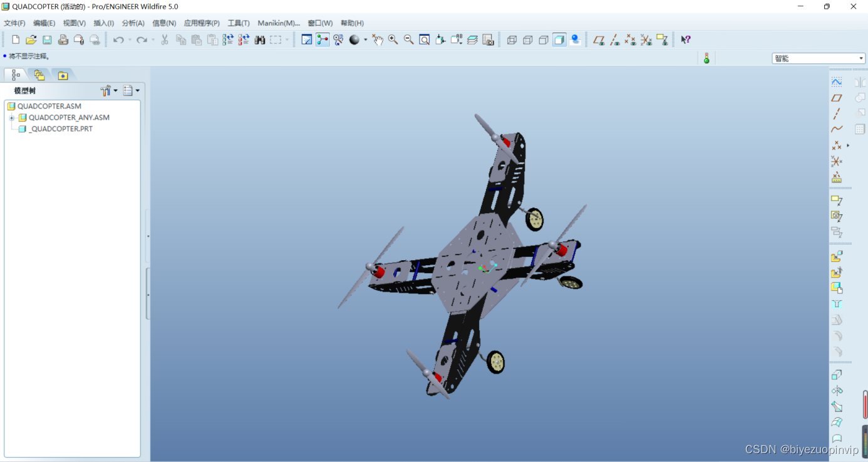This screenshot has width=868, height=462.
Task: Click the Repaint screen icon
Action: tap(307, 39)
